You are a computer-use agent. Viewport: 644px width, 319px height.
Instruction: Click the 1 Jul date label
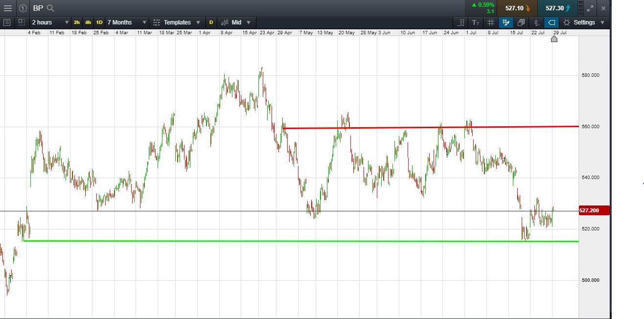point(471,32)
